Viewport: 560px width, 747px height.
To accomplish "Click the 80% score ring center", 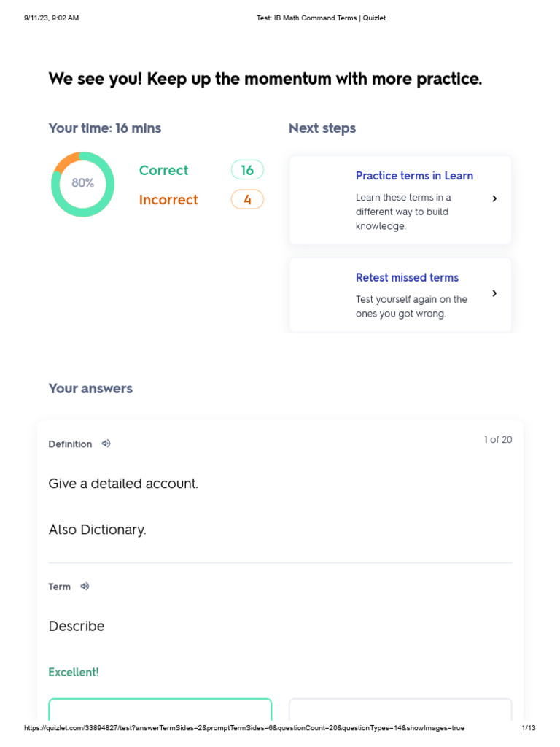I will [83, 183].
